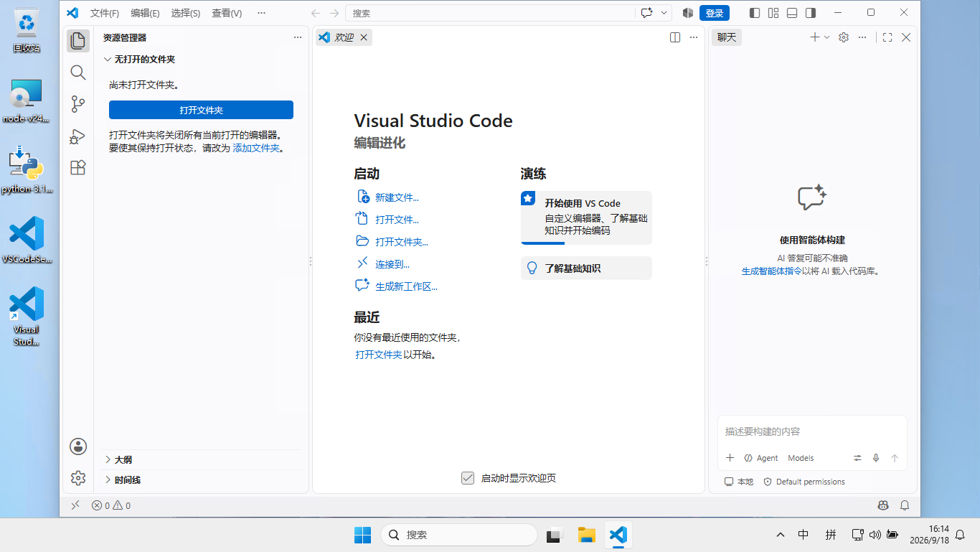This screenshot has height=552, width=980.
Task: Toggle the secondary side bar layout button
Action: tap(811, 13)
